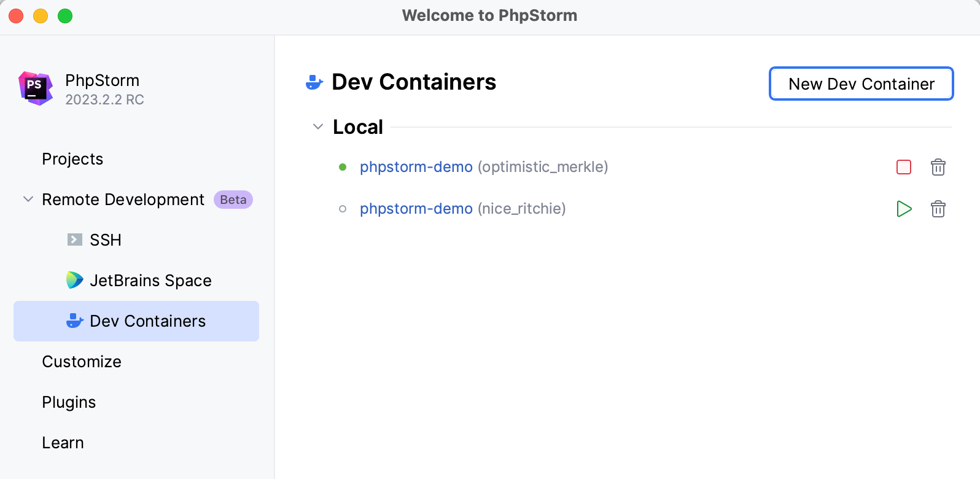Start the nice_ritchie container
Viewport: 980px width, 479px height.
pyautogui.click(x=904, y=209)
